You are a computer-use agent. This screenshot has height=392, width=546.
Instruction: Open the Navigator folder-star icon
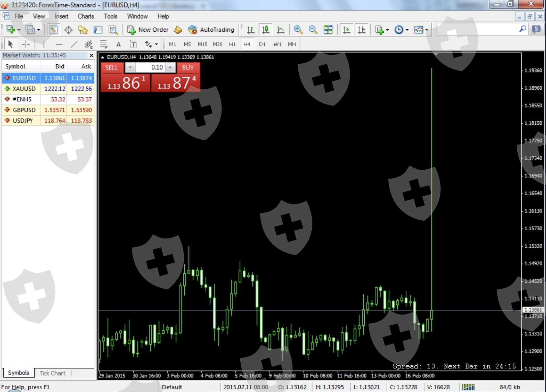pyautogui.click(x=83, y=30)
